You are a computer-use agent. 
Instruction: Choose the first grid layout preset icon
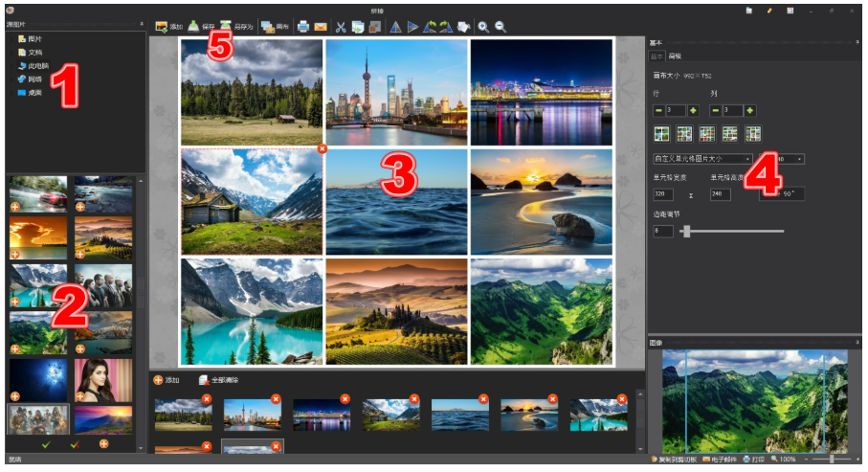point(661,134)
